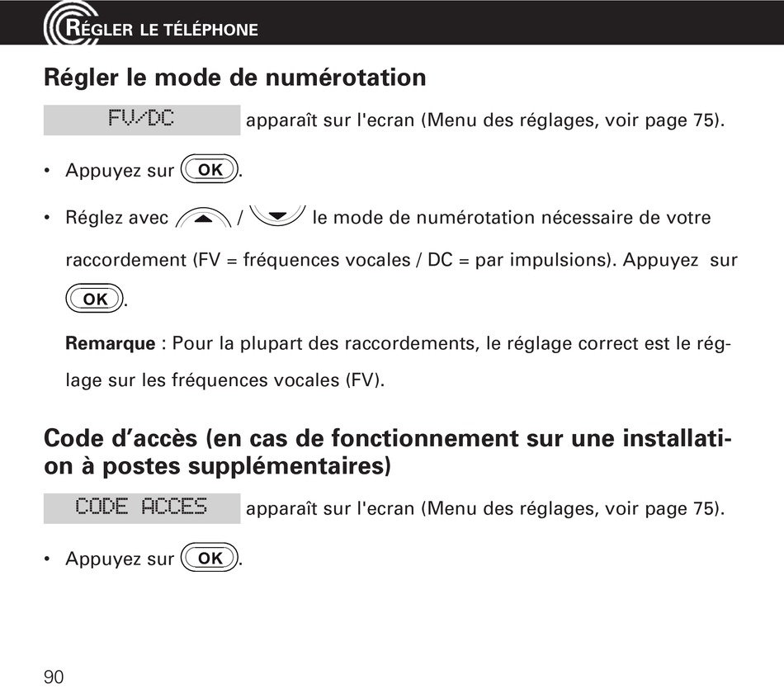Click 'fréquences vocales (FV)' in the remark
This screenshot has height=698, width=784.
pyautogui.click(x=276, y=380)
